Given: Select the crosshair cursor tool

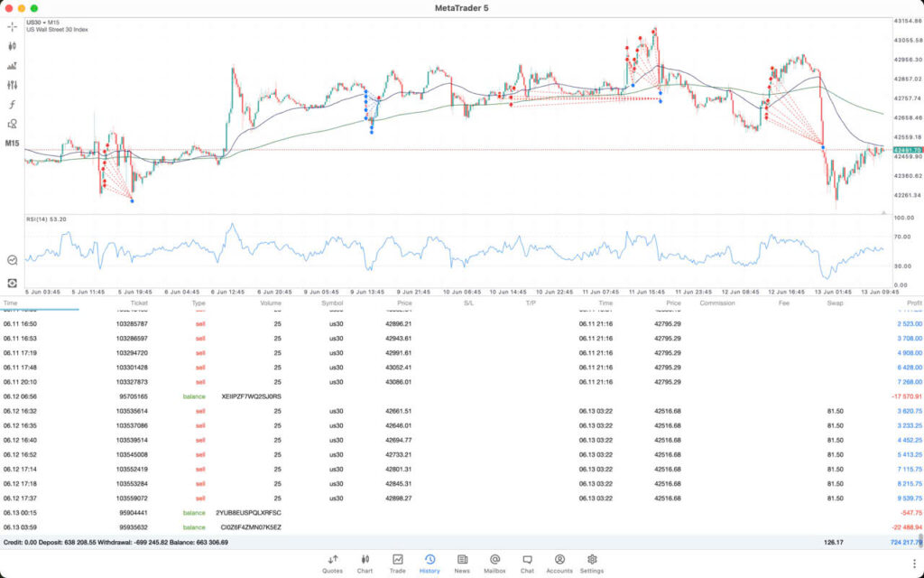Looking at the screenshot, I should point(12,26).
